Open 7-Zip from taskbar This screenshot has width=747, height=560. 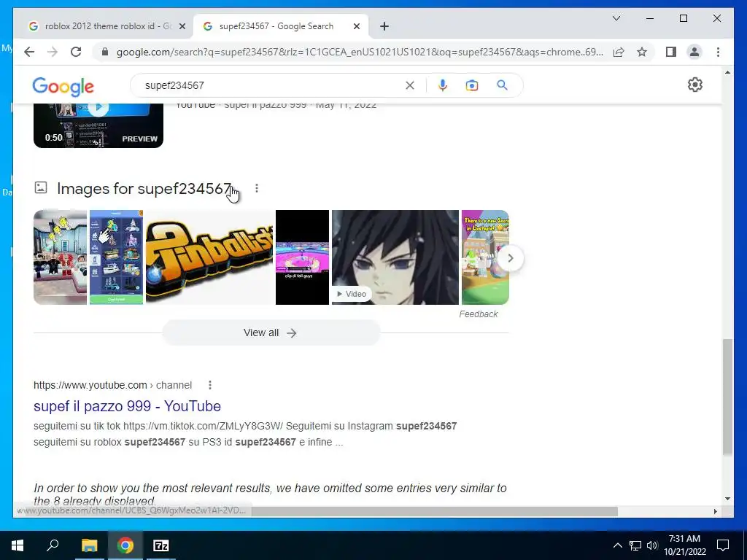pyautogui.click(x=161, y=545)
